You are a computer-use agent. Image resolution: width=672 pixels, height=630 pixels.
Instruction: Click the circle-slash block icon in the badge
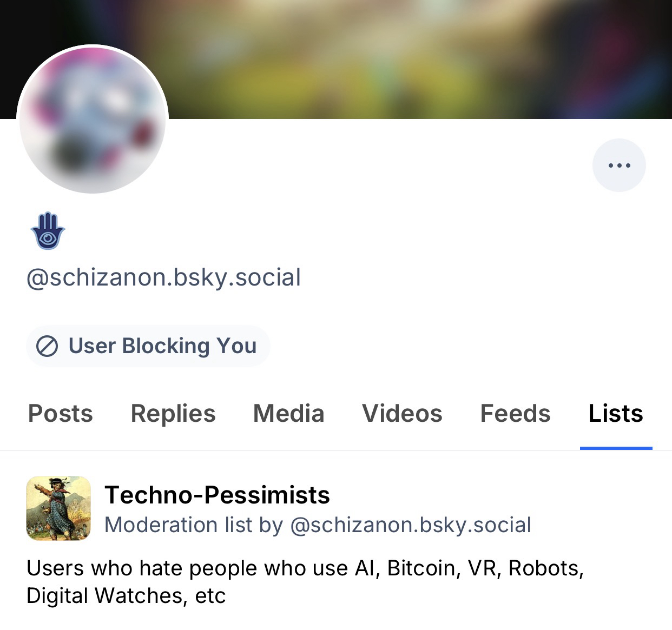point(47,346)
